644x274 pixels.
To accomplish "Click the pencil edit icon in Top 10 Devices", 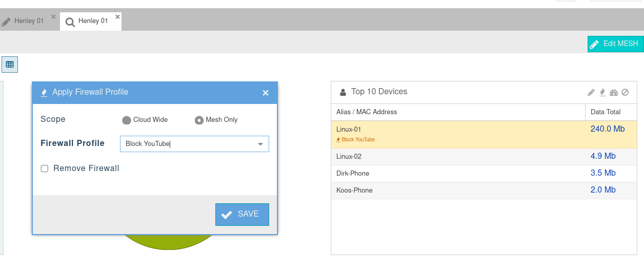I will [591, 93].
